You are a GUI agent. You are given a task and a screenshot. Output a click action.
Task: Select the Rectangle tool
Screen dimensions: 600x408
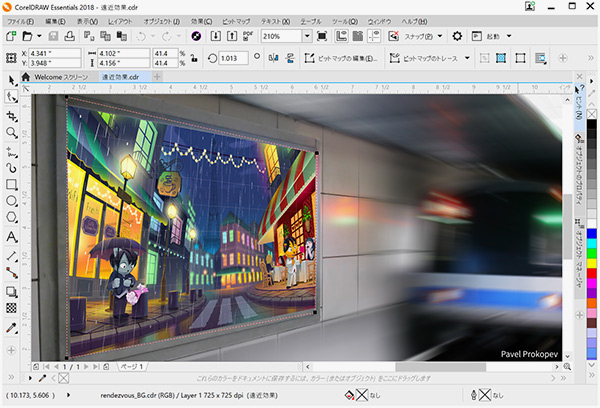coord(11,184)
